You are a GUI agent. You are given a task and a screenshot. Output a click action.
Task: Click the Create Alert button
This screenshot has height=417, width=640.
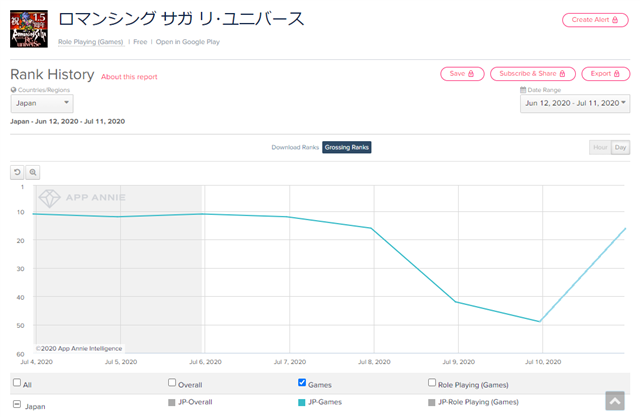(x=595, y=20)
